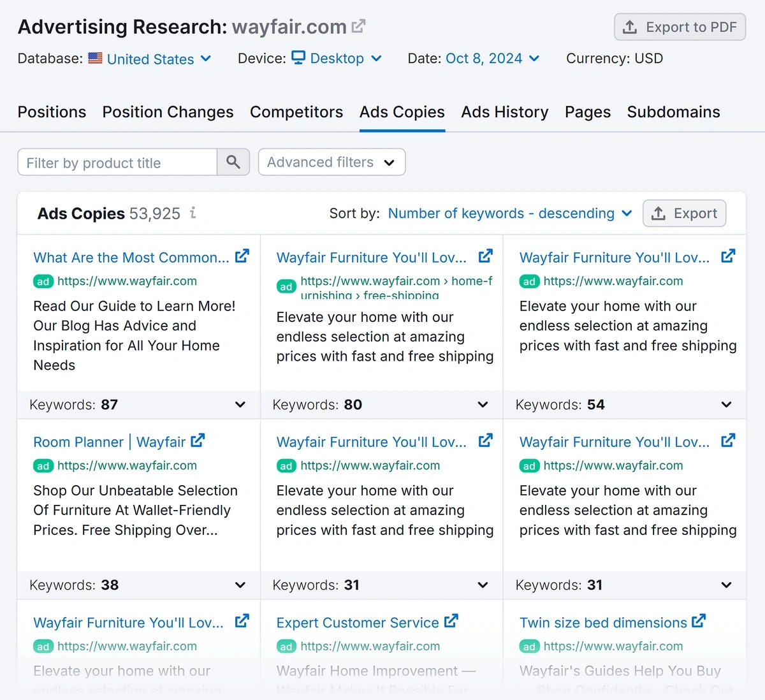Open the Twin size bed dimensions ad title

[603, 623]
